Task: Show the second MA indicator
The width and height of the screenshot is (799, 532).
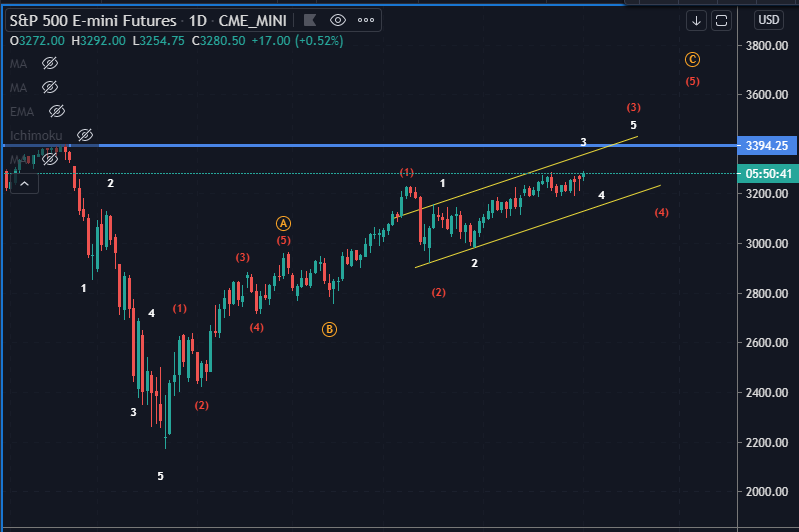Action: (x=50, y=87)
